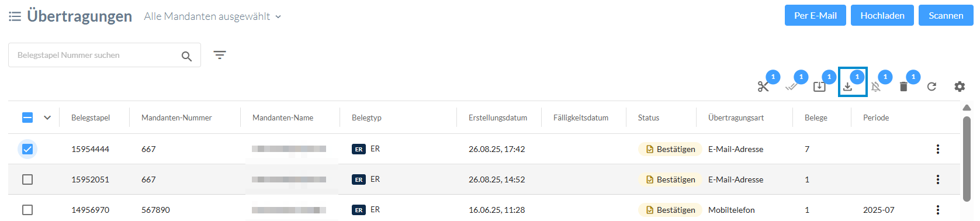Click the scissors split icon
980x221 pixels.
click(763, 87)
